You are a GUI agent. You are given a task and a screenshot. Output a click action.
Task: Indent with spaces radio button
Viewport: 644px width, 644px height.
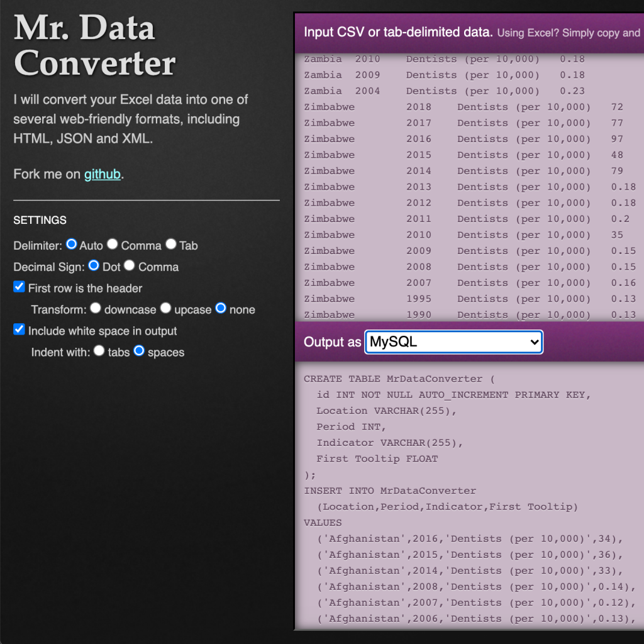coord(139,351)
